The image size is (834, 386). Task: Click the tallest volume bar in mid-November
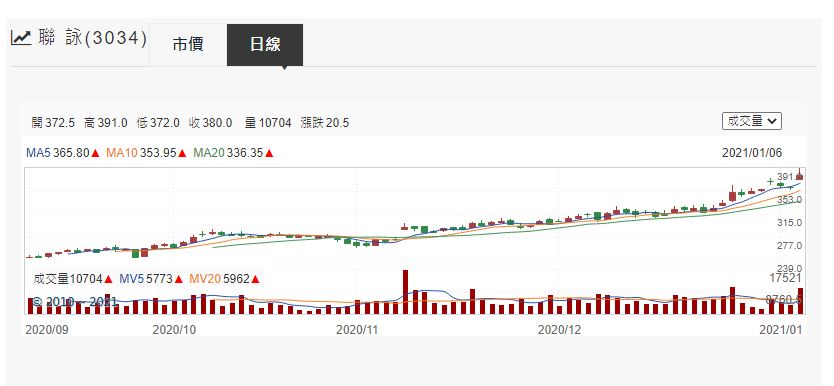click(x=405, y=292)
